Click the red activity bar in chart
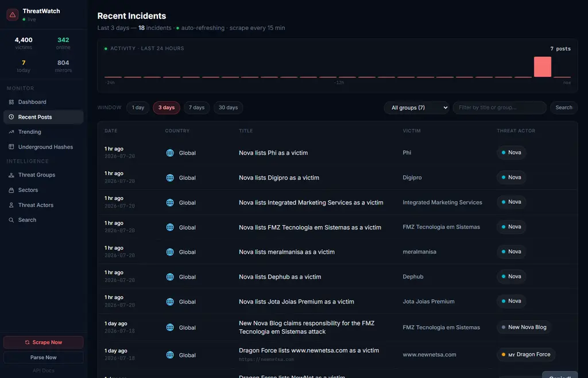This screenshot has width=588, height=378. tap(542, 67)
